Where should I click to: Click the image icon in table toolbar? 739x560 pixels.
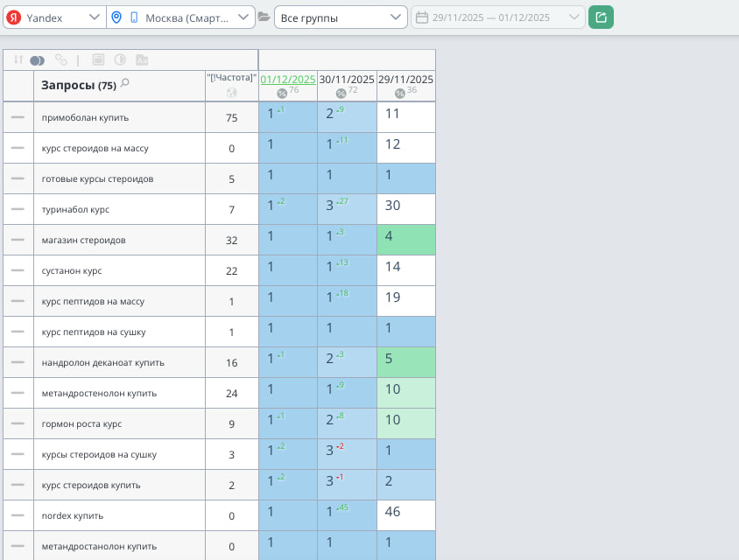[x=142, y=60]
